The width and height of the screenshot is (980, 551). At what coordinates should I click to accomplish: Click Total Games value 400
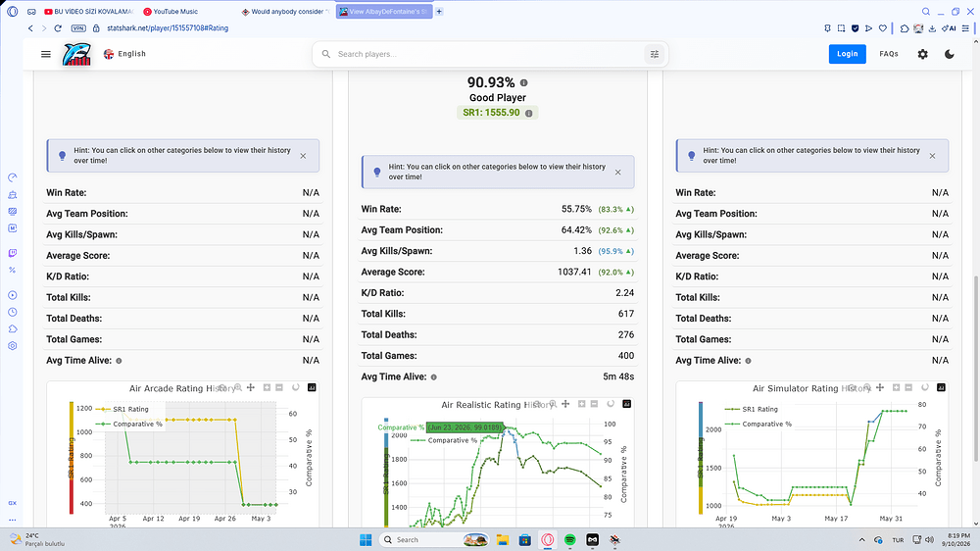pos(625,356)
